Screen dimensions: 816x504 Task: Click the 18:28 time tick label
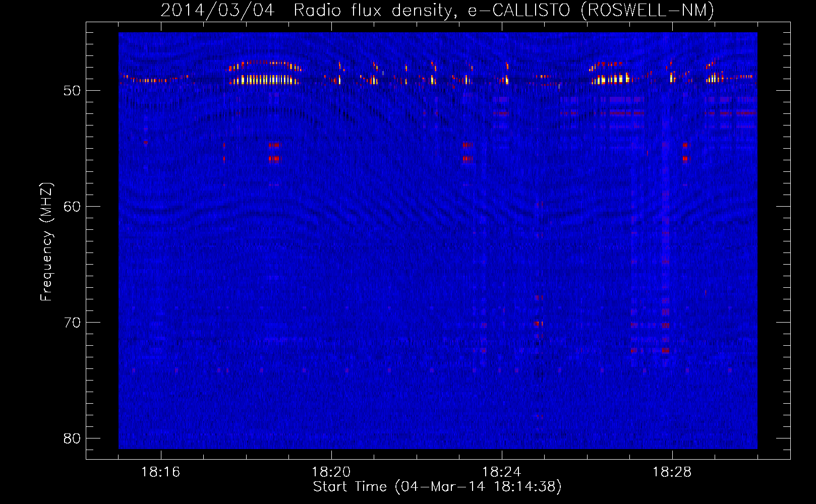(x=672, y=472)
